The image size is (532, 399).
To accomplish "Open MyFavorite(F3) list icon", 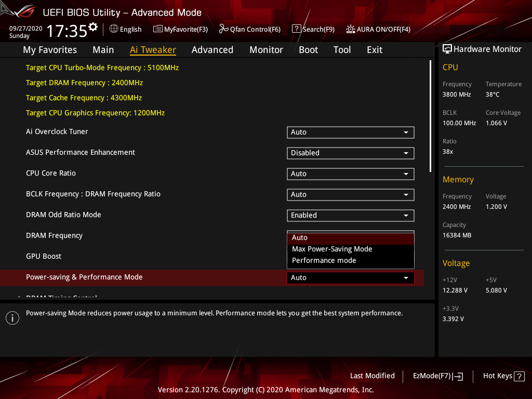I will click(158, 29).
